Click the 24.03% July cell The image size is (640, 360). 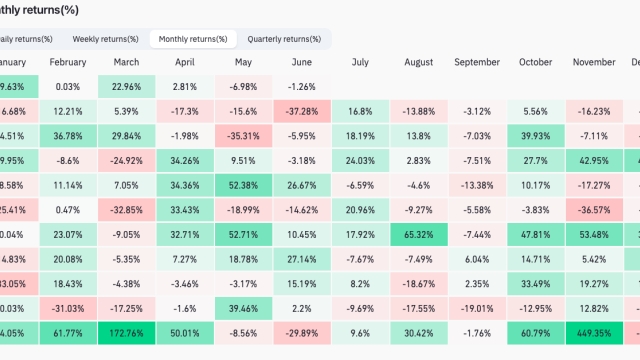[360, 161]
